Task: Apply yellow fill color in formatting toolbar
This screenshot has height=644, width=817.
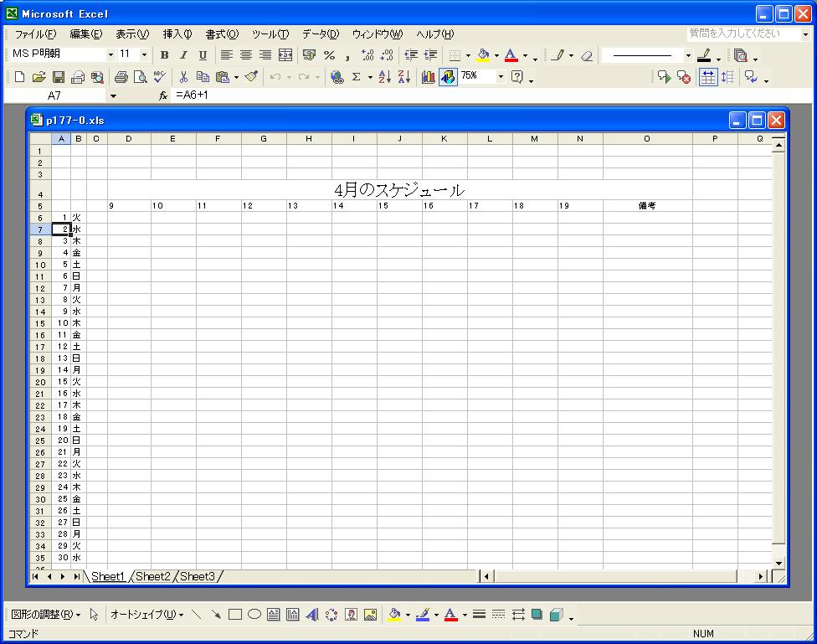Action: point(484,54)
